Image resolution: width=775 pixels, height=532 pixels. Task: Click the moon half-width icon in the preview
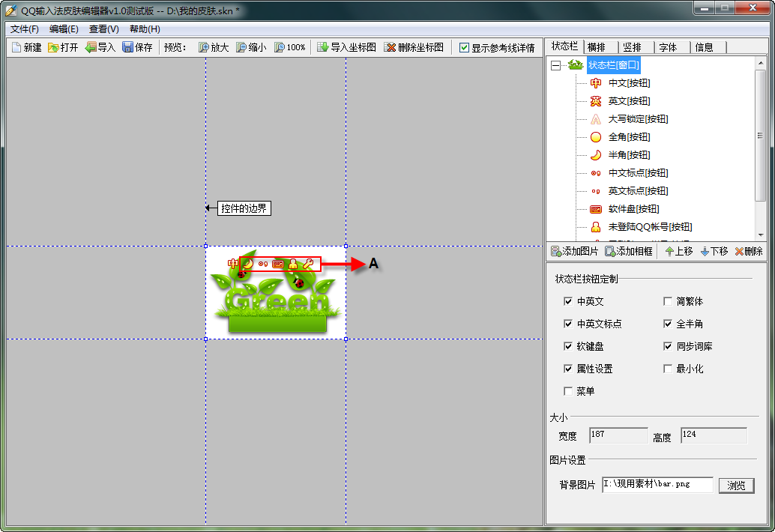point(248,264)
